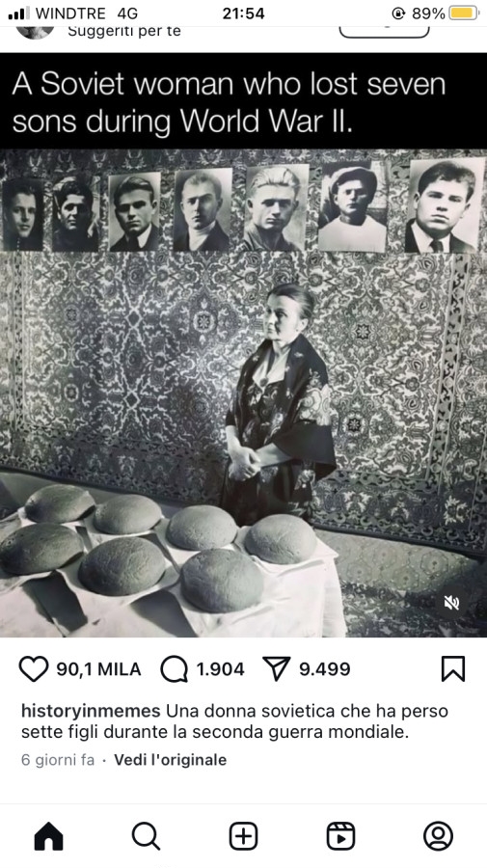Open your profile tab icon
This screenshot has width=487, height=868.
tap(438, 836)
